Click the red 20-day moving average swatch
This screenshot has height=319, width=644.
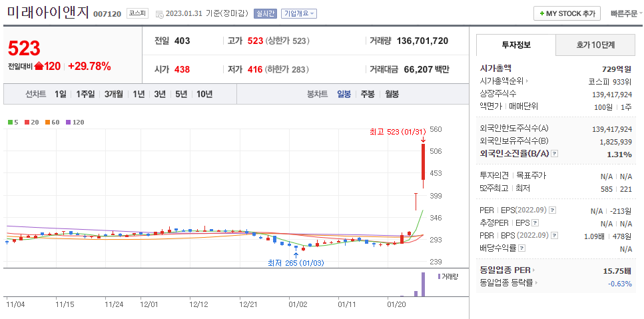point(26,123)
